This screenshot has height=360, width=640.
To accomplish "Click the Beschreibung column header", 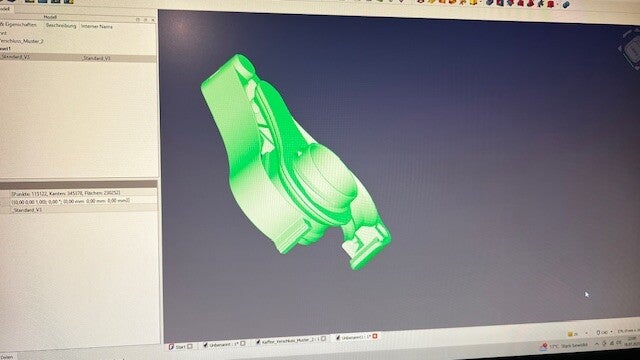I will pyautogui.click(x=61, y=26).
